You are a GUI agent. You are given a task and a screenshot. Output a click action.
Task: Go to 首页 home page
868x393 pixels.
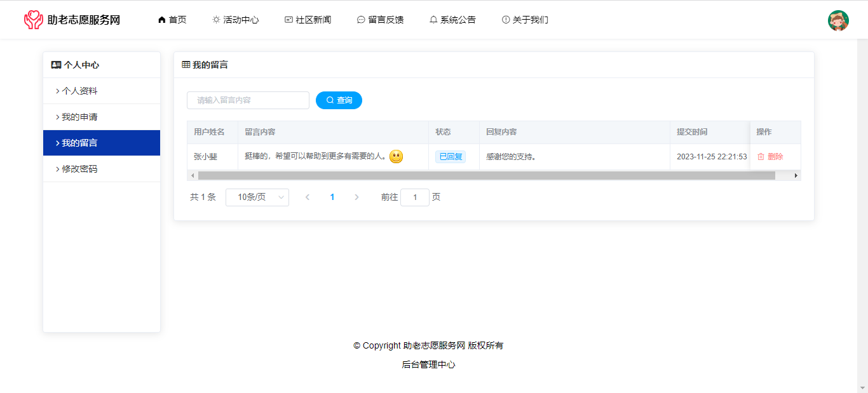172,20
